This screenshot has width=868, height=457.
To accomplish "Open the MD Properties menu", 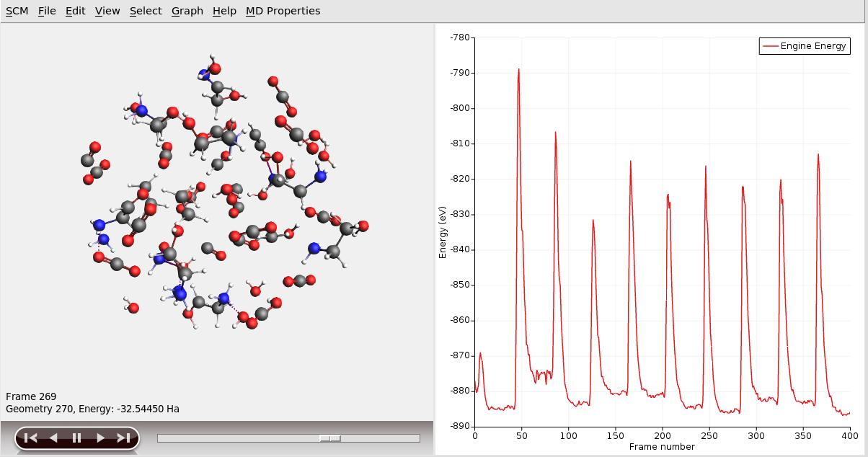I will [x=283, y=11].
